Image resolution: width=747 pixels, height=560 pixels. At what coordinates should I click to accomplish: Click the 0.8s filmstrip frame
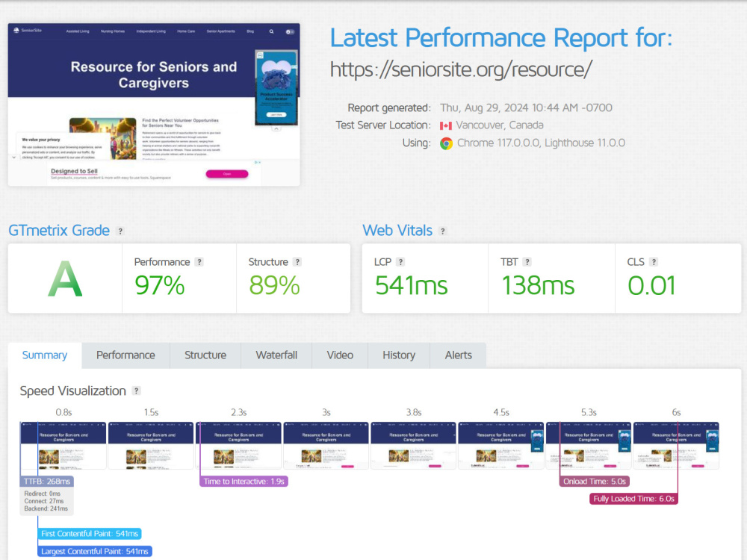pyautogui.click(x=63, y=446)
